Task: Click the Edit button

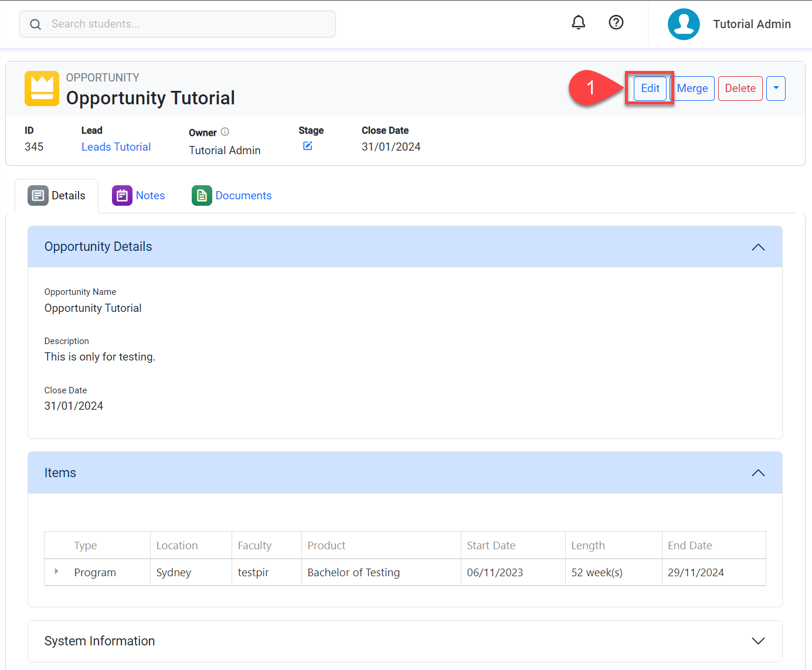Action: pyautogui.click(x=650, y=89)
